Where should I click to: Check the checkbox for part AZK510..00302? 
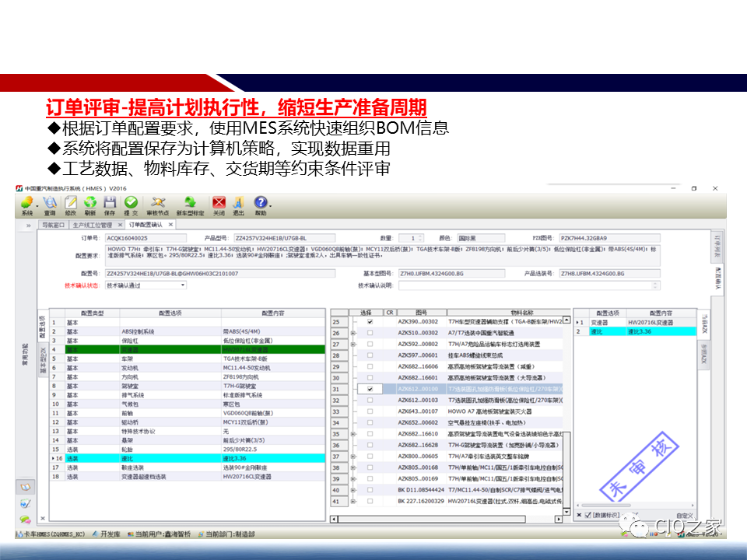click(370, 333)
